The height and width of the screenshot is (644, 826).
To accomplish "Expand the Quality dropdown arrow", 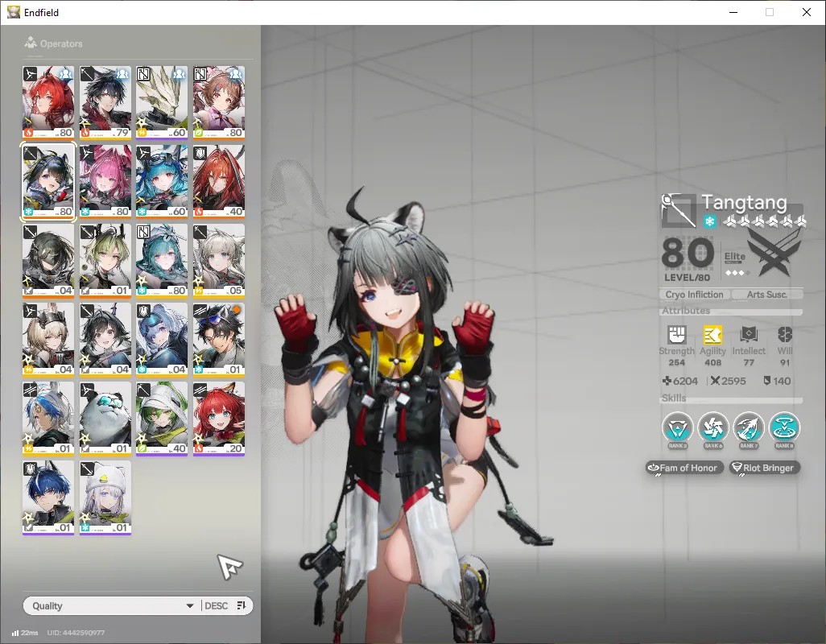I will [x=190, y=606].
